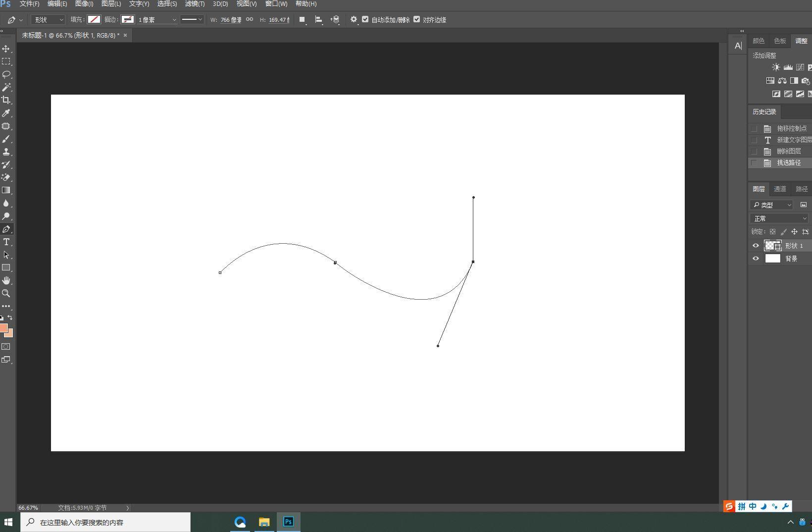
Task: Select the Lasso tool
Action: (x=6, y=74)
